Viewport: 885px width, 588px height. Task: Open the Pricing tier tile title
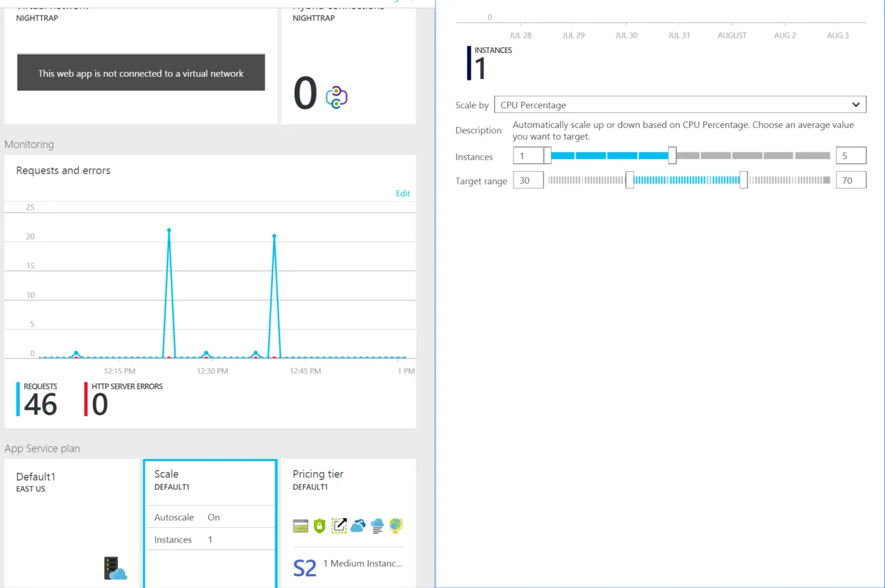pos(318,473)
